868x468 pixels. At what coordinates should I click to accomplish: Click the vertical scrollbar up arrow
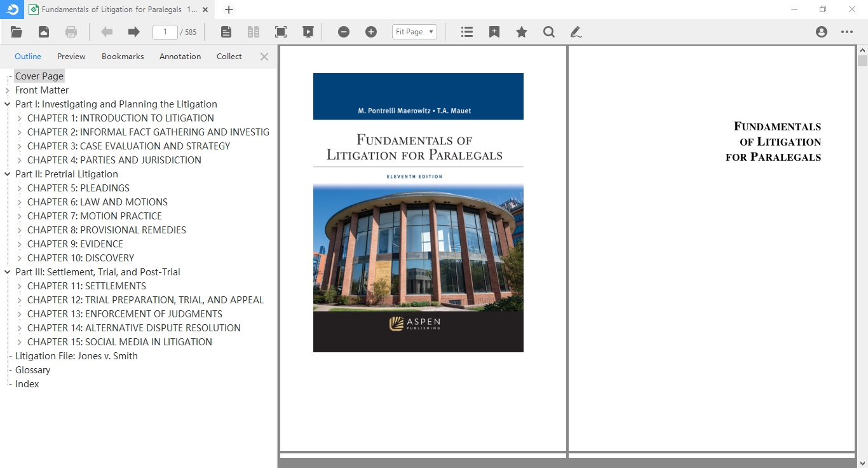[x=862, y=50]
